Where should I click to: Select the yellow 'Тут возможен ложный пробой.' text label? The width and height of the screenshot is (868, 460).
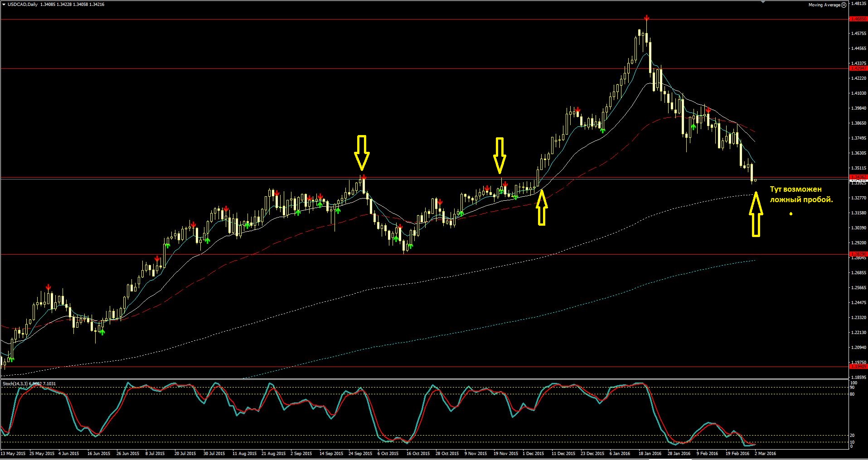(801, 194)
